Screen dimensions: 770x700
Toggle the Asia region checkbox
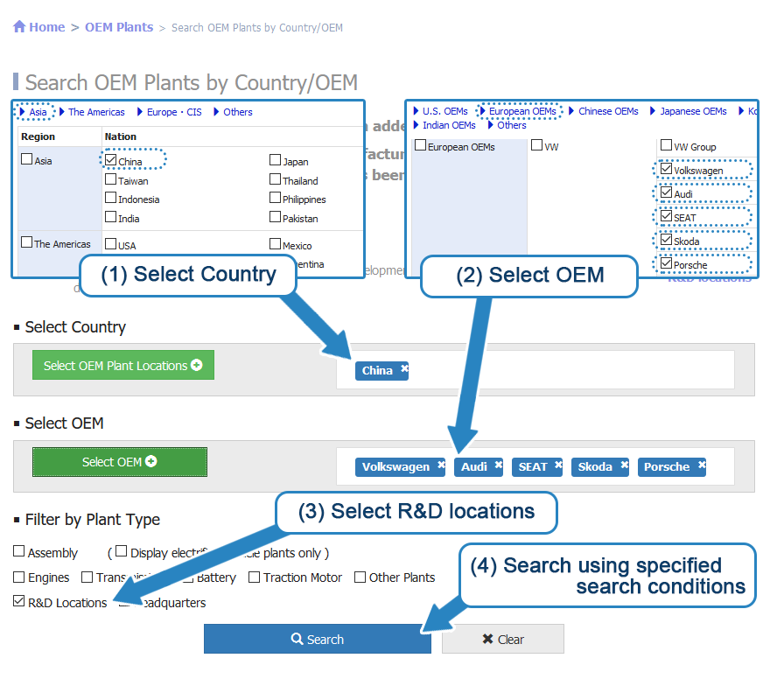27,159
